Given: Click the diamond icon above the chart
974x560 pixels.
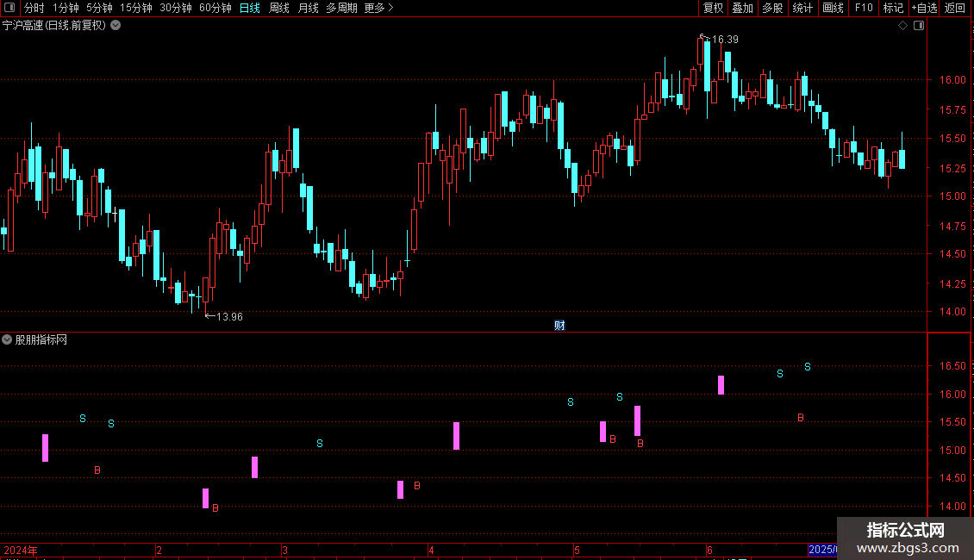Looking at the screenshot, I should [902, 26].
